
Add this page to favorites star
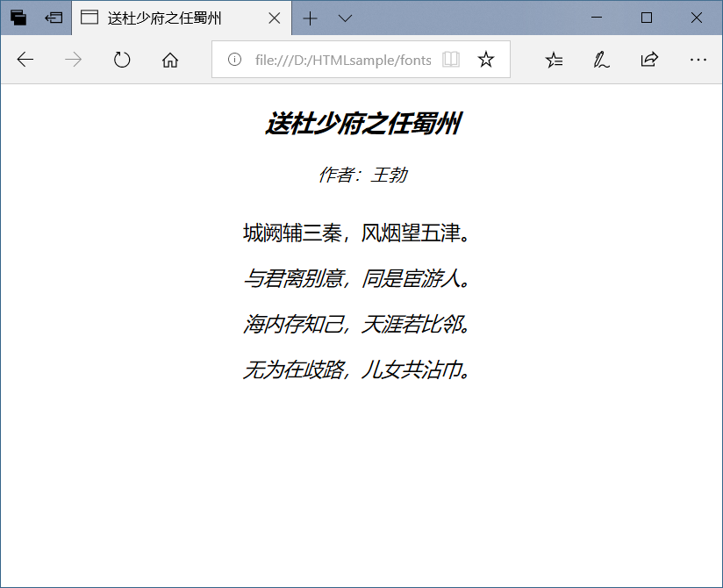tap(485, 60)
